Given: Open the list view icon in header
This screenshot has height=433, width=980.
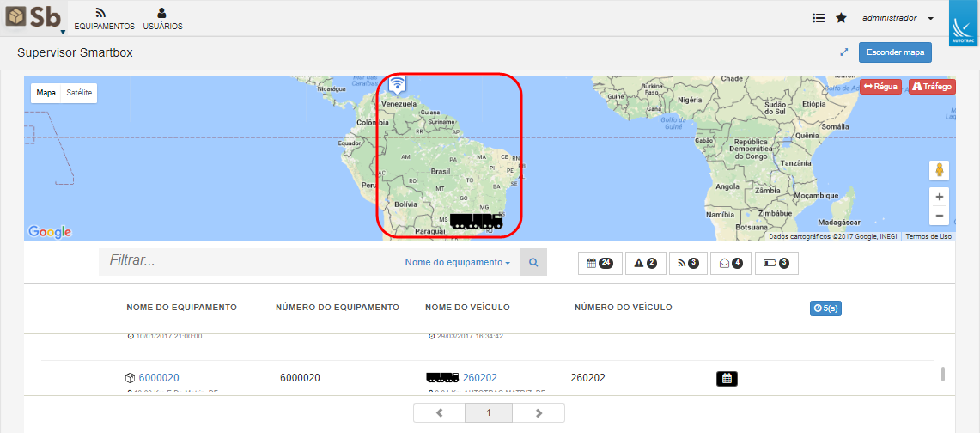Looking at the screenshot, I should point(819,18).
